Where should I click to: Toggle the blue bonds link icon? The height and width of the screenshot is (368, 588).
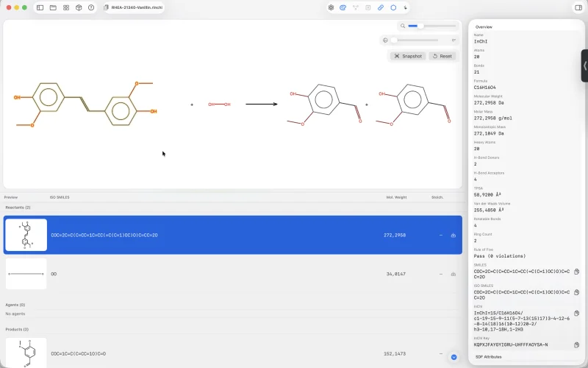click(x=381, y=7)
